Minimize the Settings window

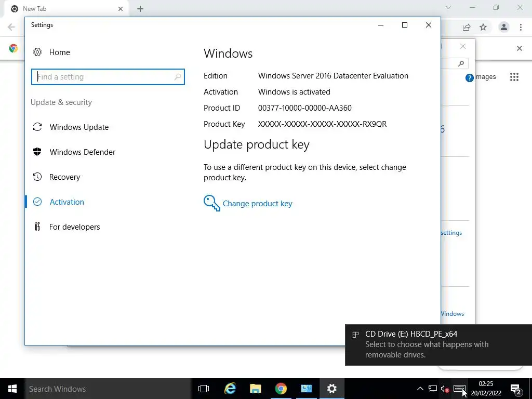[381, 25]
